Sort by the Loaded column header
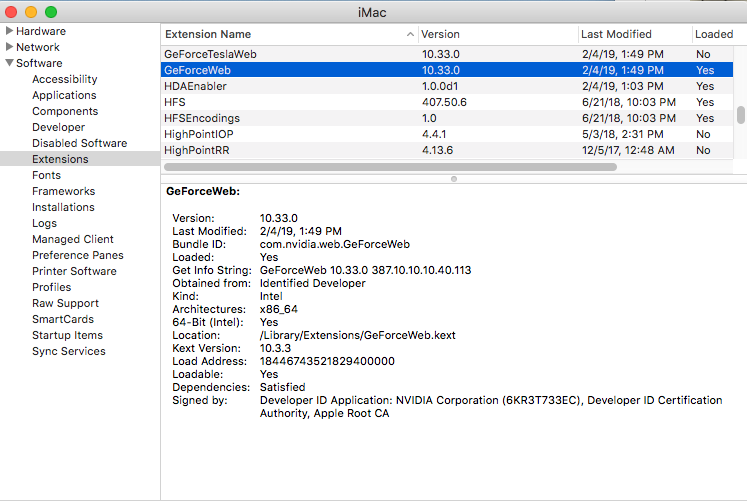This screenshot has height=501, width=747. click(714, 34)
